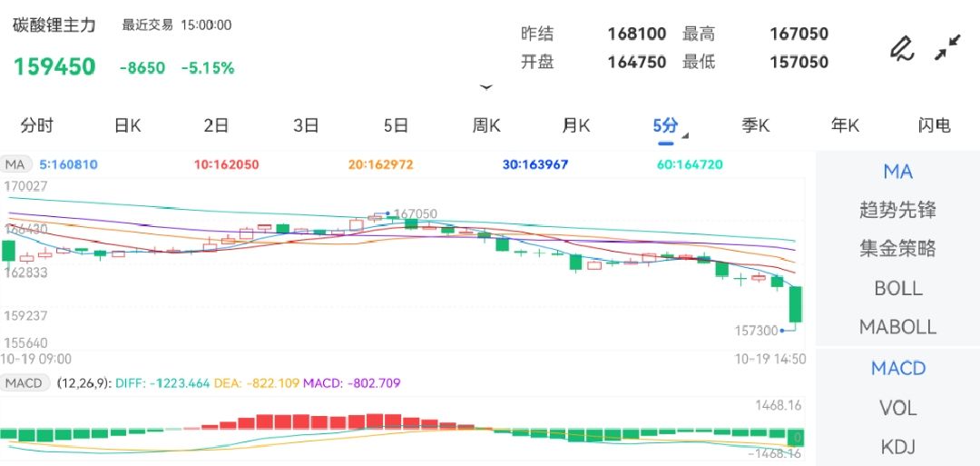Enable the MABOLL indicator overlay
The image size is (980, 466).
pyautogui.click(x=897, y=327)
